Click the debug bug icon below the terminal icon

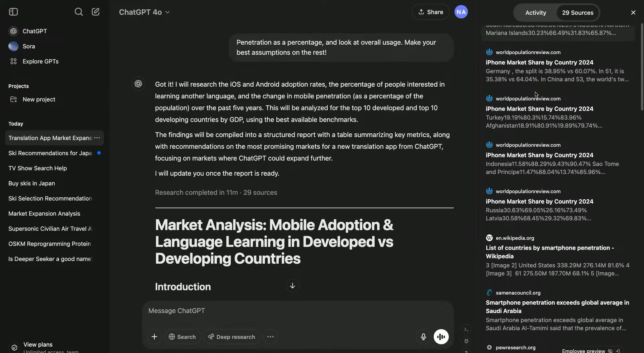point(466,341)
